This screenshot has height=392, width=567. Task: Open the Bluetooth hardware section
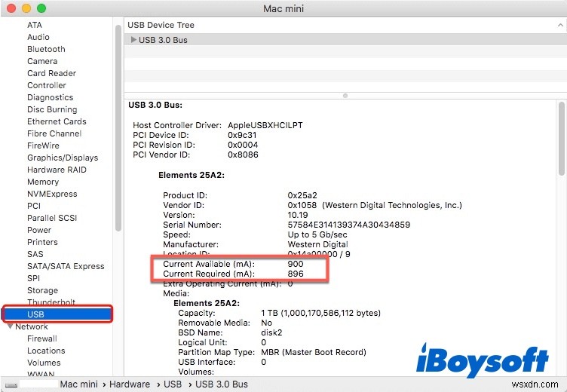pyautogui.click(x=46, y=49)
